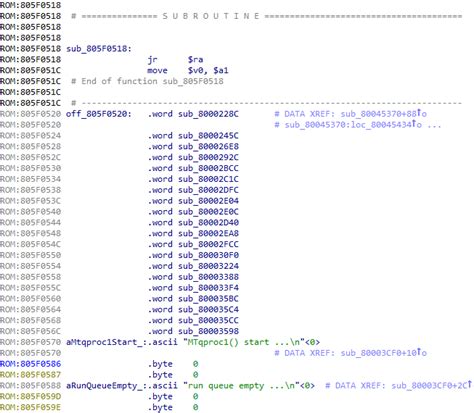Click the address ROM:805F059E
The width and height of the screenshot is (474, 413).
[31, 407]
